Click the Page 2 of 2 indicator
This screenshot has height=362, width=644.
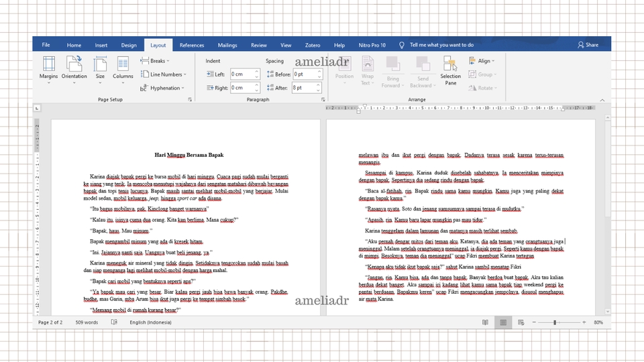(x=50, y=322)
